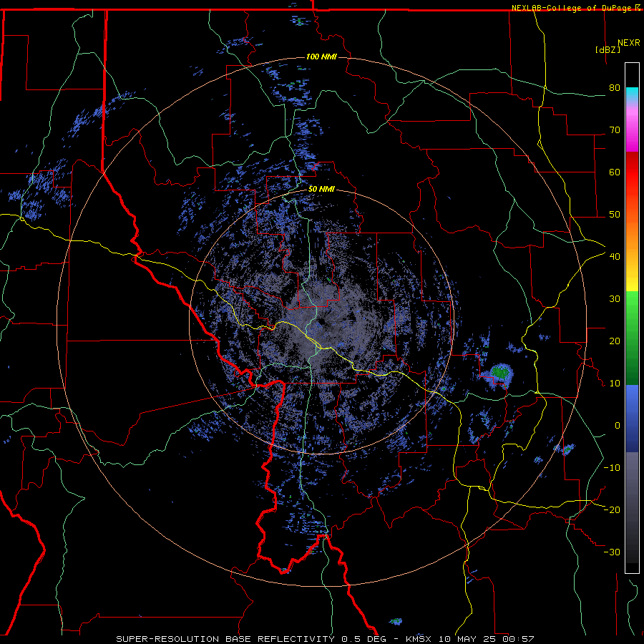The image size is (644, 644).
Task: Click the 50 value on the dBZ scale
Action: (615, 215)
